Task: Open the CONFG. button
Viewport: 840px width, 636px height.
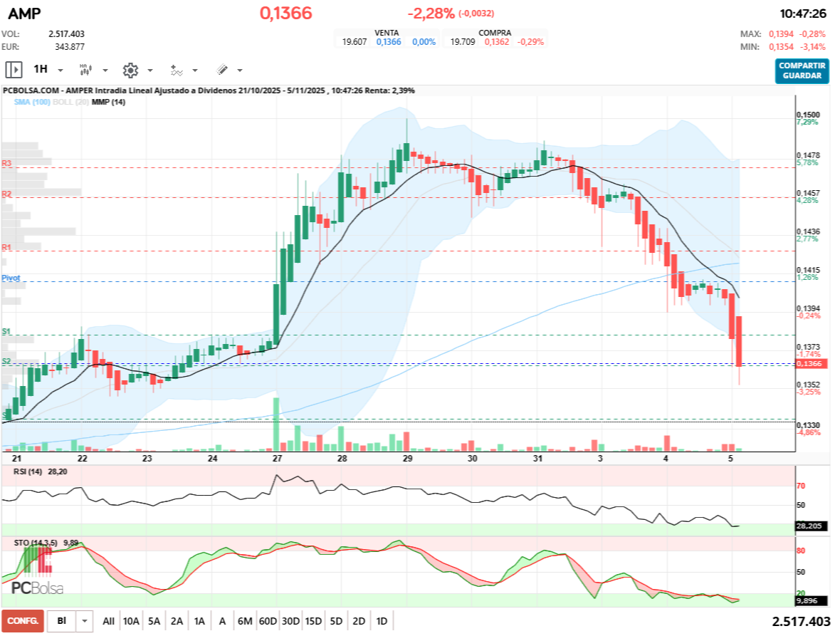Action: [23, 621]
